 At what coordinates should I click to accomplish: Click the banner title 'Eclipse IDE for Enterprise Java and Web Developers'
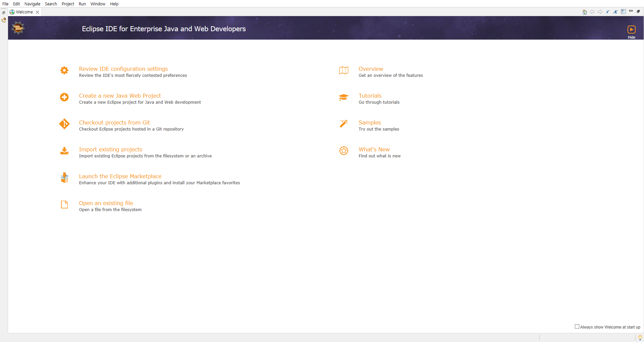tap(164, 29)
